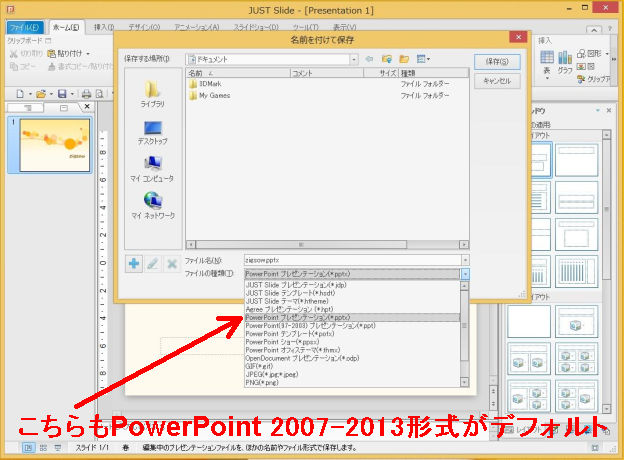Select デスクトップ in the places sidebar
This screenshot has height=460, width=624.
pyautogui.click(x=152, y=133)
